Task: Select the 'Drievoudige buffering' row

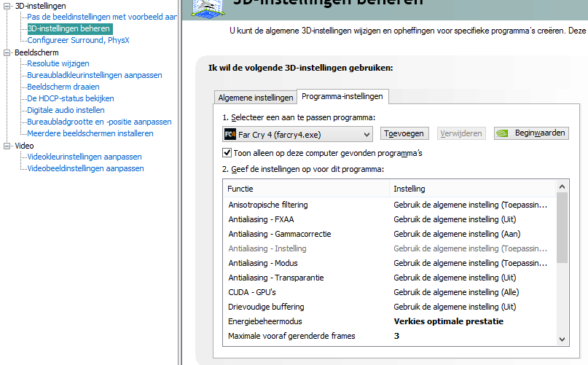Action: pos(389,307)
